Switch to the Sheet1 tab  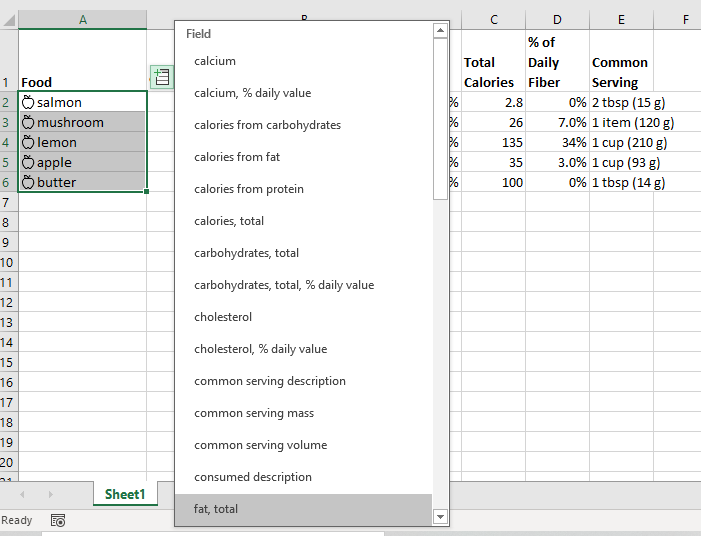[125, 494]
